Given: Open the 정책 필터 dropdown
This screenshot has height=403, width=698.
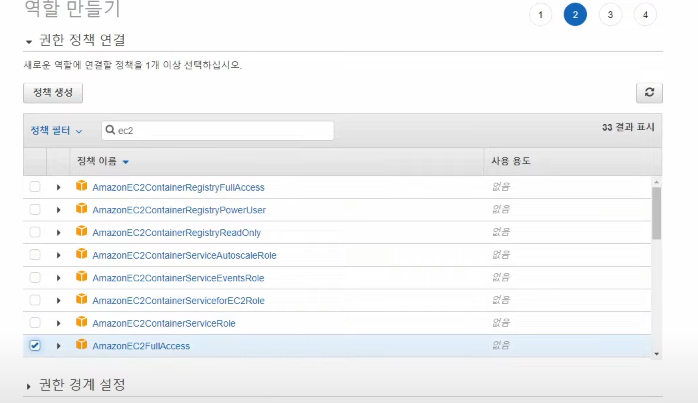Looking at the screenshot, I should pyautogui.click(x=56, y=130).
